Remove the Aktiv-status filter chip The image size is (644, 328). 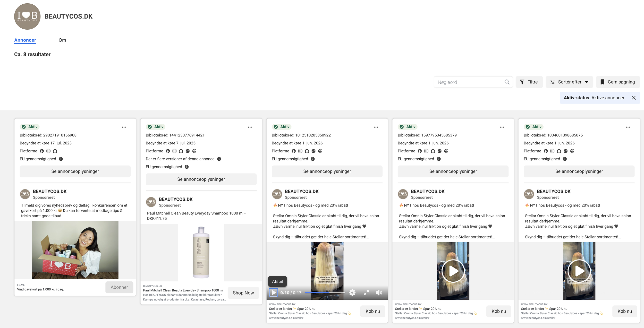tap(633, 98)
